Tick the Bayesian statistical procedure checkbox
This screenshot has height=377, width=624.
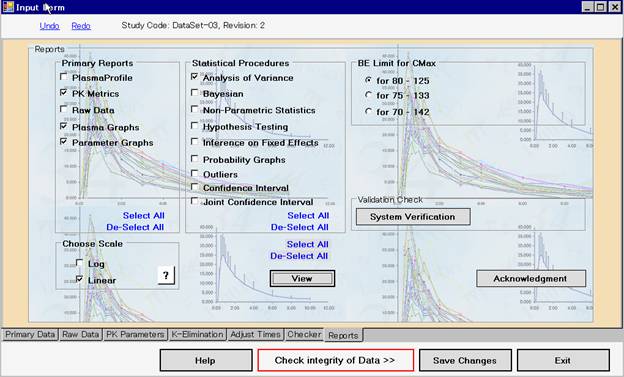click(x=195, y=93)
